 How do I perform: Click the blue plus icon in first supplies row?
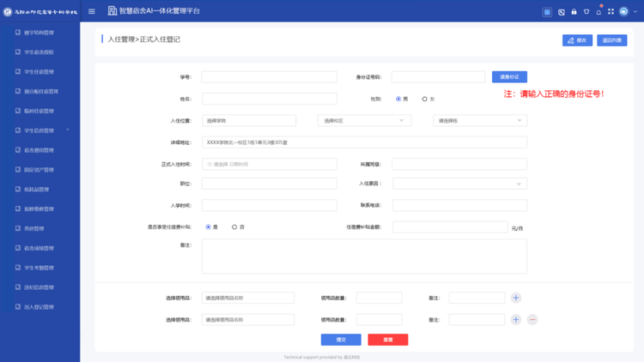[515, 298]
